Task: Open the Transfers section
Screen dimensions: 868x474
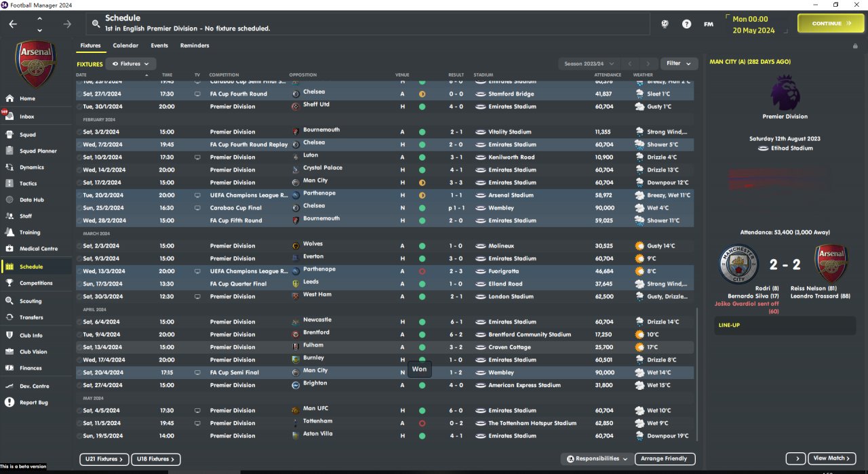Action: 31,317
